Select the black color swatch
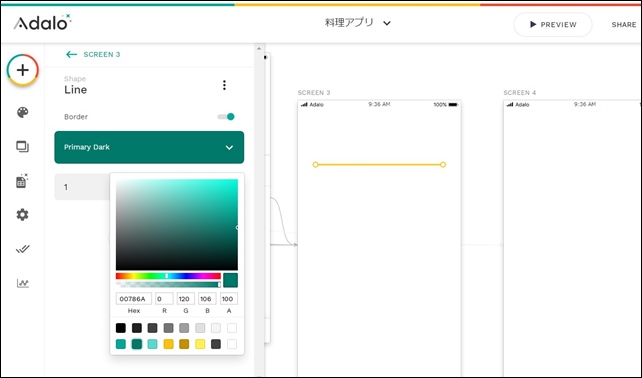The height and width of the screenshot is (378, 642). pos(121,328)
